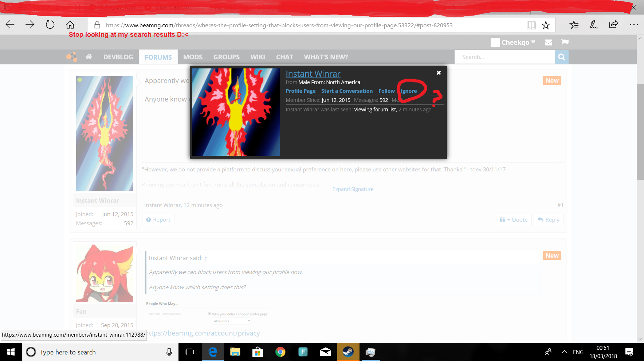Open Instant Winrar's name link in card
Image resolution: width=644 pixels, height=361 pixels.
tap(313, 74)
